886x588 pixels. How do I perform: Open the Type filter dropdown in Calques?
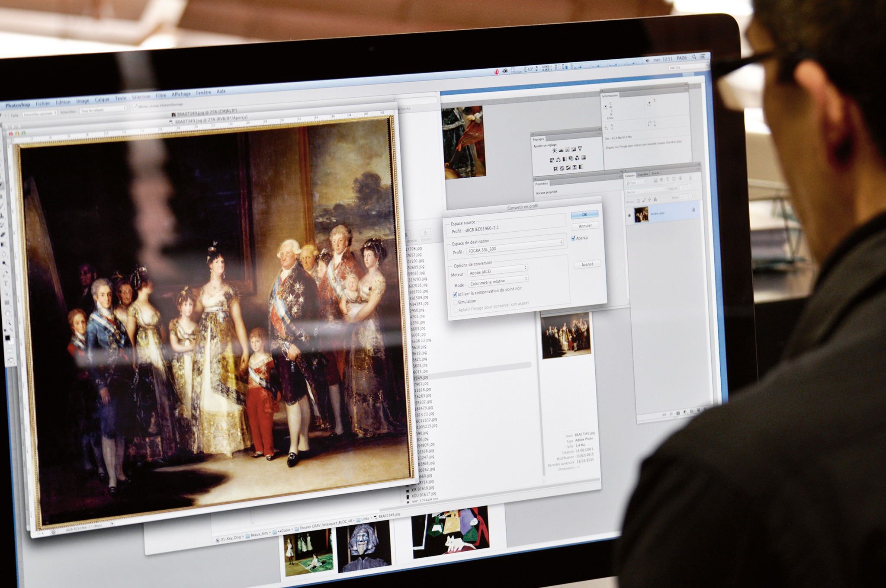pyautogui.click(x=636, y=182)
